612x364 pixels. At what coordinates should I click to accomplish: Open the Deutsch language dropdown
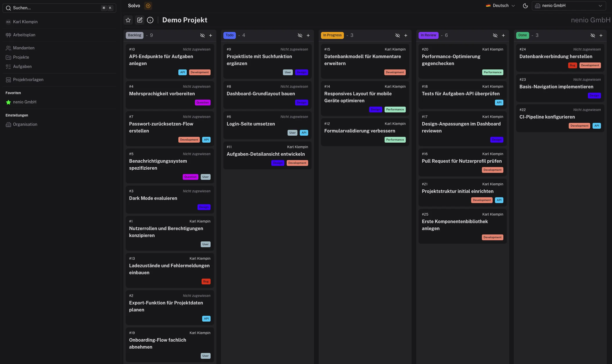pos(500,6)
